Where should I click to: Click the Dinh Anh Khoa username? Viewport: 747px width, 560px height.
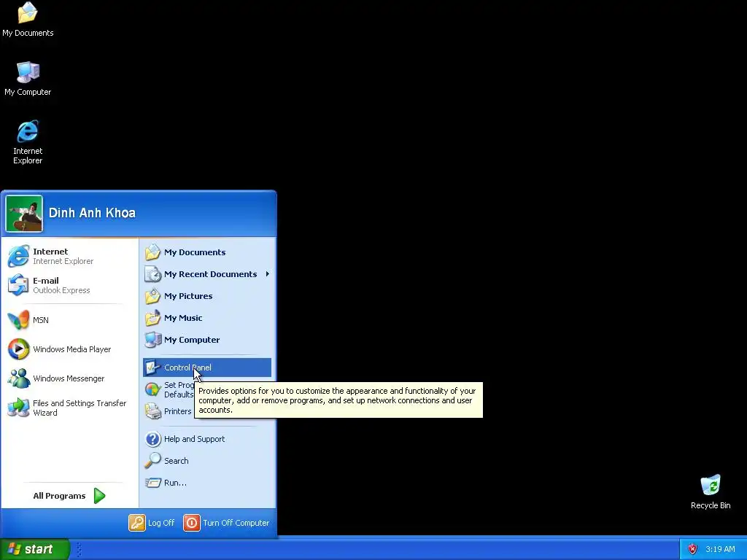click(x=92, y=213)
